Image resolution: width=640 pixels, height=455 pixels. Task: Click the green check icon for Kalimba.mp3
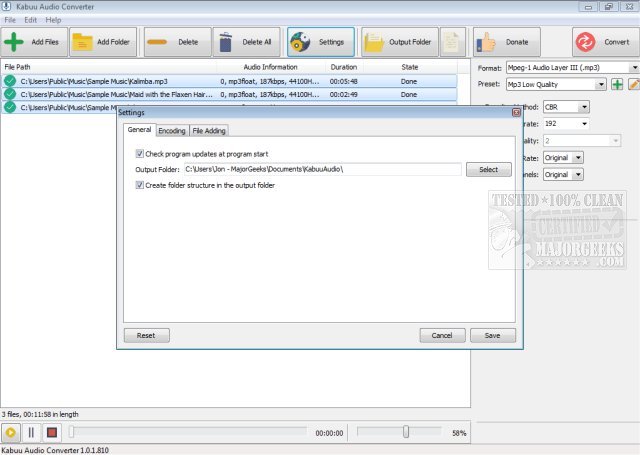click(x=10, y=81)
